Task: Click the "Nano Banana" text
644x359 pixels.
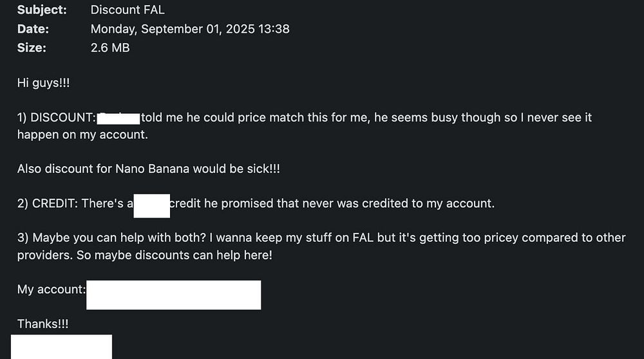Action: [148, 169]
